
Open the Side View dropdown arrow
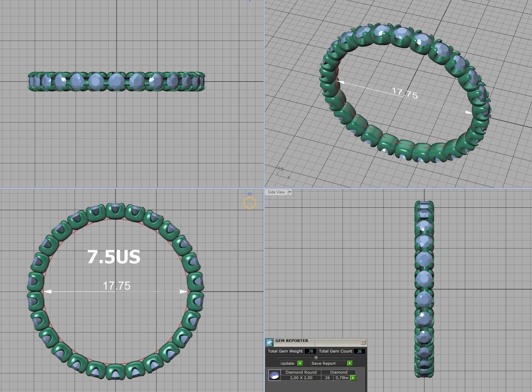point(290,192)
